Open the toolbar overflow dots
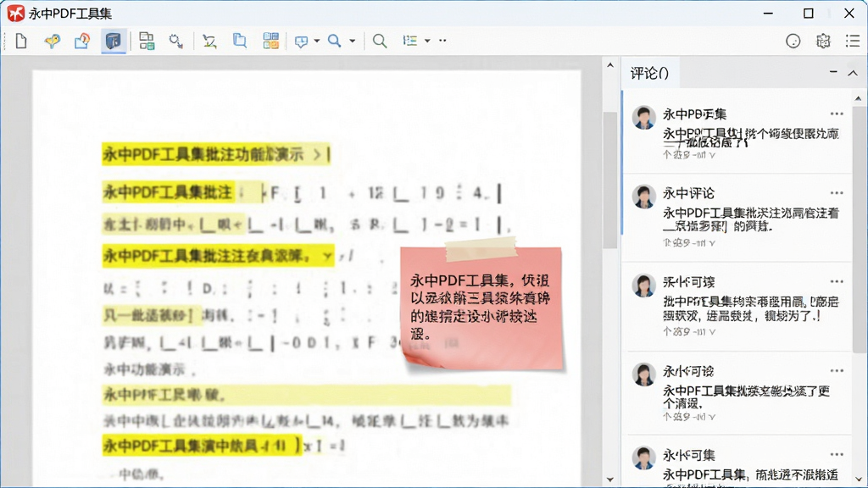Viewport: 868px width, 488px height. coord(442,41)
